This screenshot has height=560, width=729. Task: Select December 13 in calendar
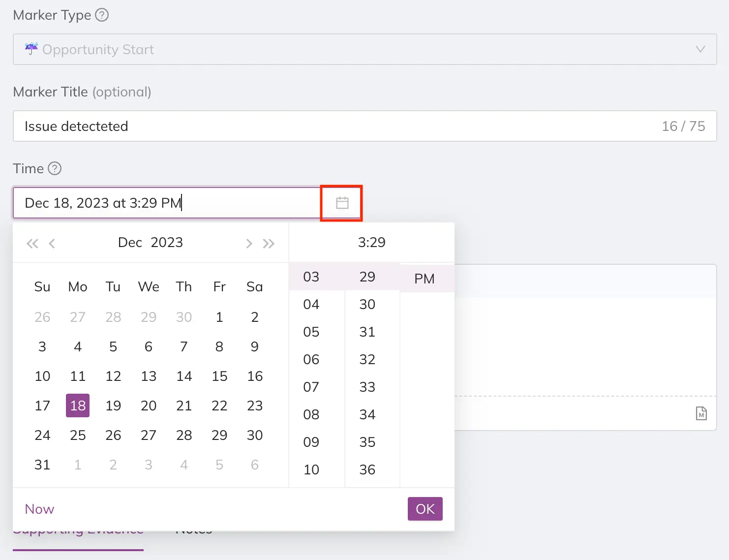[x=149, y=376]
